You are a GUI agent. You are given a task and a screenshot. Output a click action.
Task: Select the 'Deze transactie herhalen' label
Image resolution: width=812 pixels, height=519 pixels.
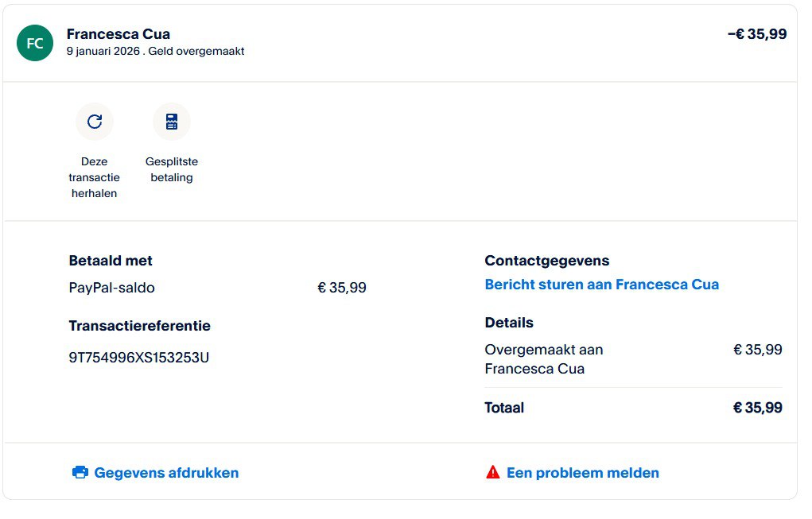(x=94, y=177)
